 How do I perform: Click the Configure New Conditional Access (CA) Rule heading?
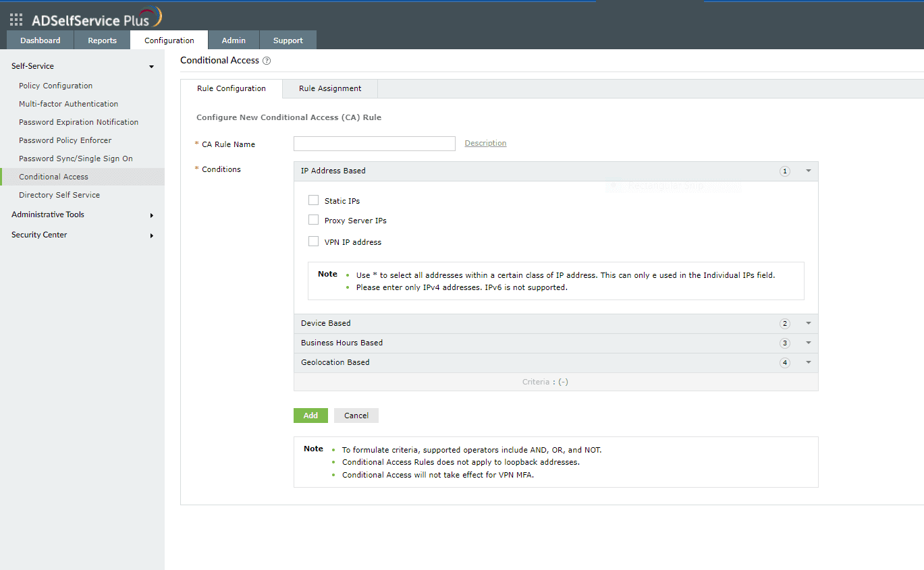coord(289,117)
